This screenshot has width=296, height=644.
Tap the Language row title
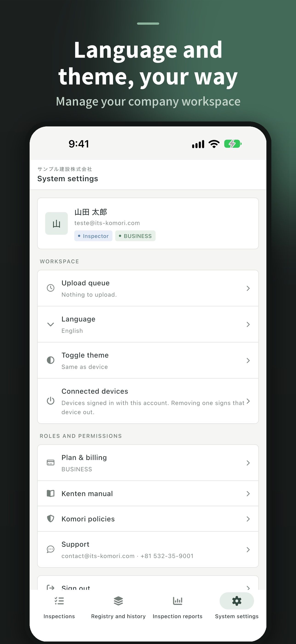point(78,319)
